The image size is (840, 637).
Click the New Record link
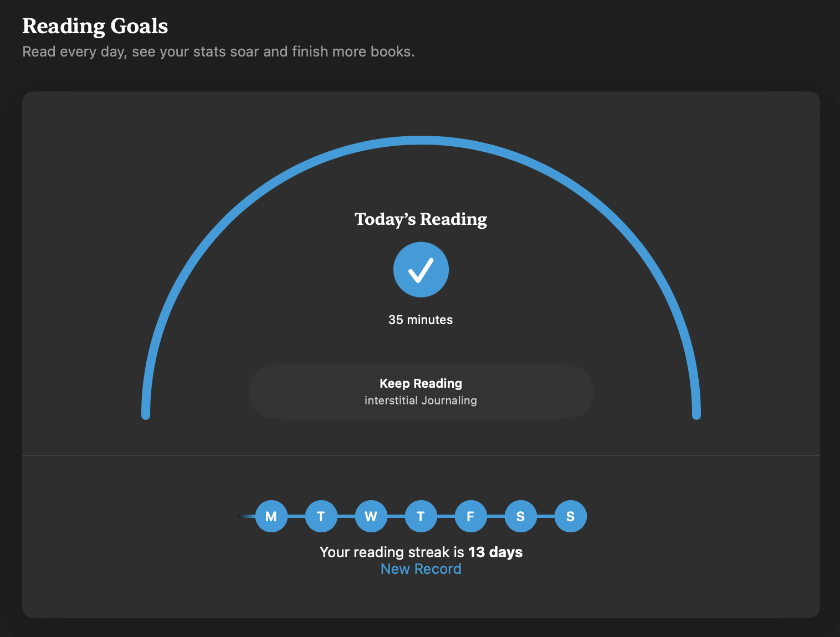421,569
